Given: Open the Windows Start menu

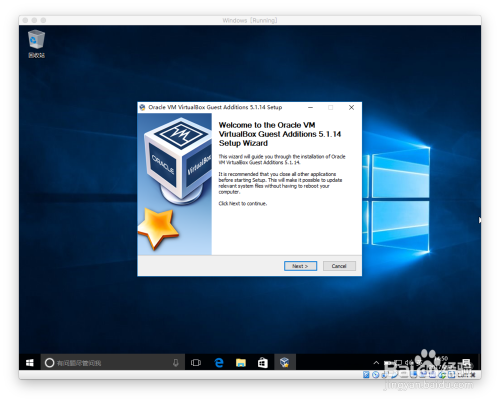Looking at the screenshot, I should pos(30,363).
